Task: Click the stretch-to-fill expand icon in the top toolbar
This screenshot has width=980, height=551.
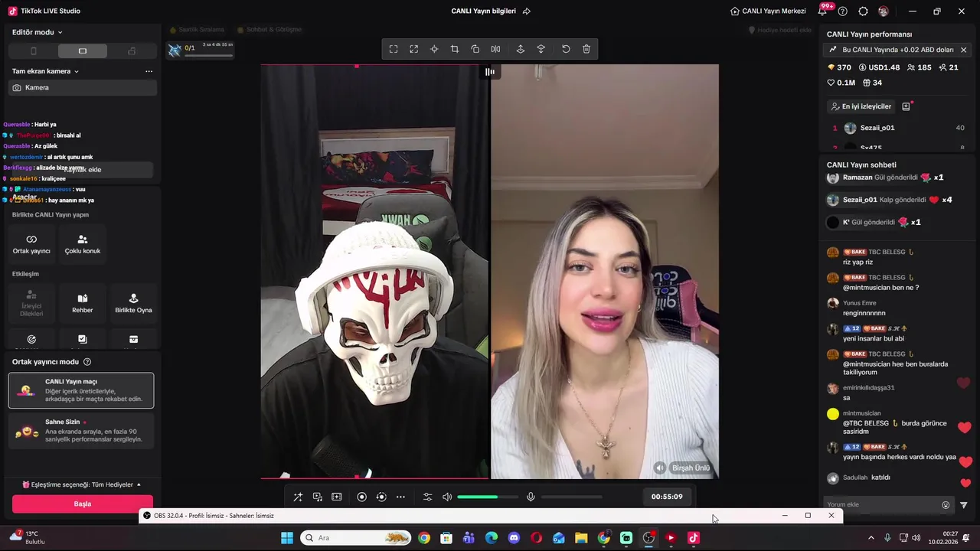Action: point(414,49)
